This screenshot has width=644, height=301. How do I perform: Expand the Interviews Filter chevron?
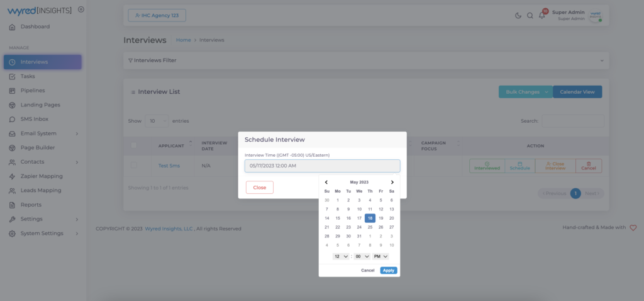[602, 60]
